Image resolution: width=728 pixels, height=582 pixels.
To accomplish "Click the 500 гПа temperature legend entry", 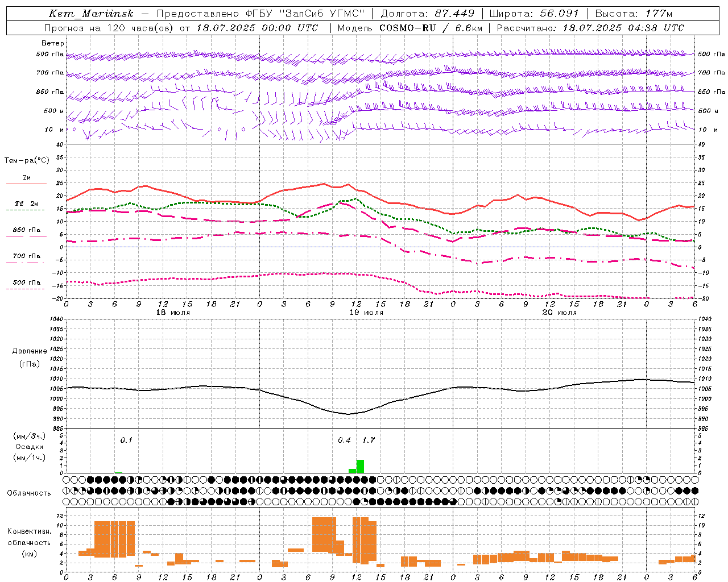I will pyautogui.click(x=27, y=282).
